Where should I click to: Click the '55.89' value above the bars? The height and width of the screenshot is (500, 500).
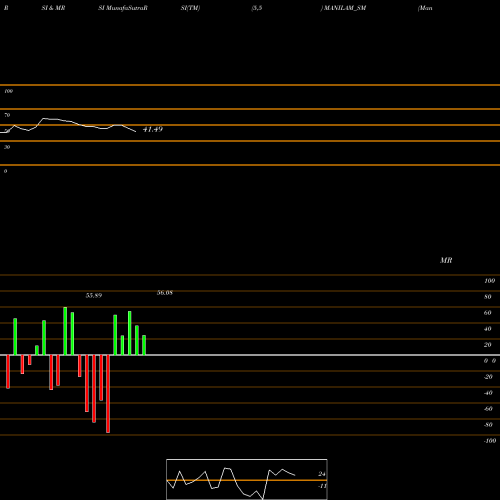click(94, 295)
